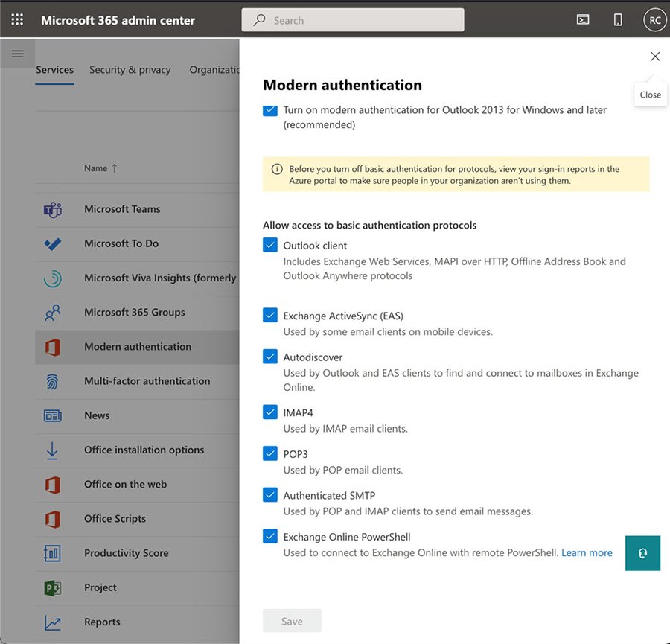Click the Microsoft To Do checkmark icon
Viewport: 670px width, 644px height.
52,243
